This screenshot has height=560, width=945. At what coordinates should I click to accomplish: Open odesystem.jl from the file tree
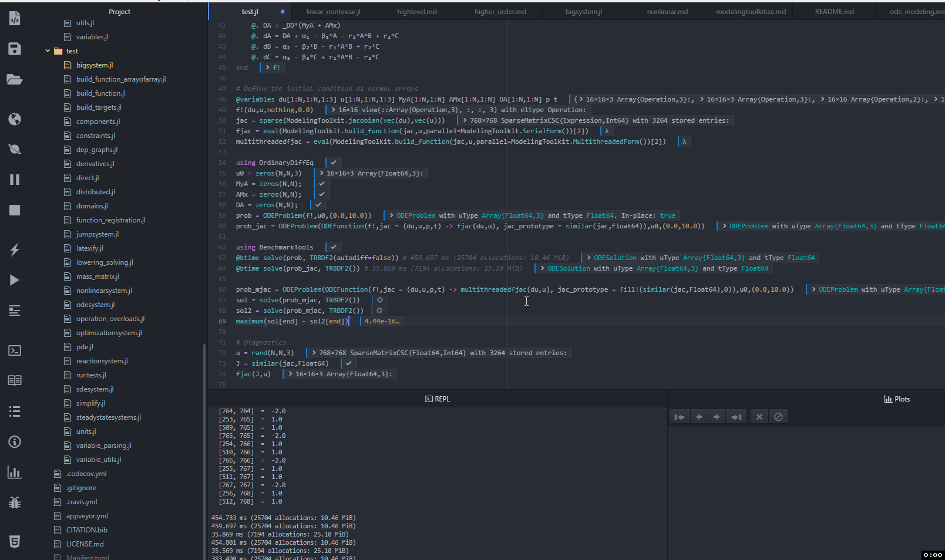coord(95,305)
